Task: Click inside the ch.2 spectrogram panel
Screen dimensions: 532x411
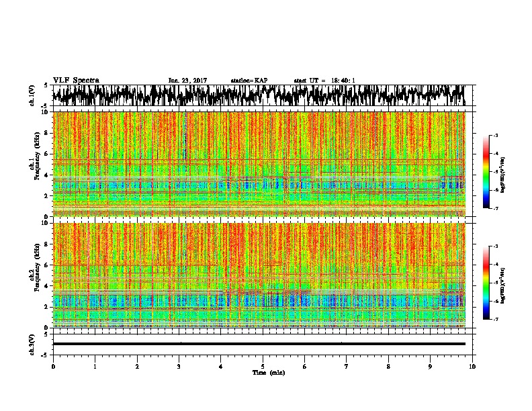Action: pos(259,275)
